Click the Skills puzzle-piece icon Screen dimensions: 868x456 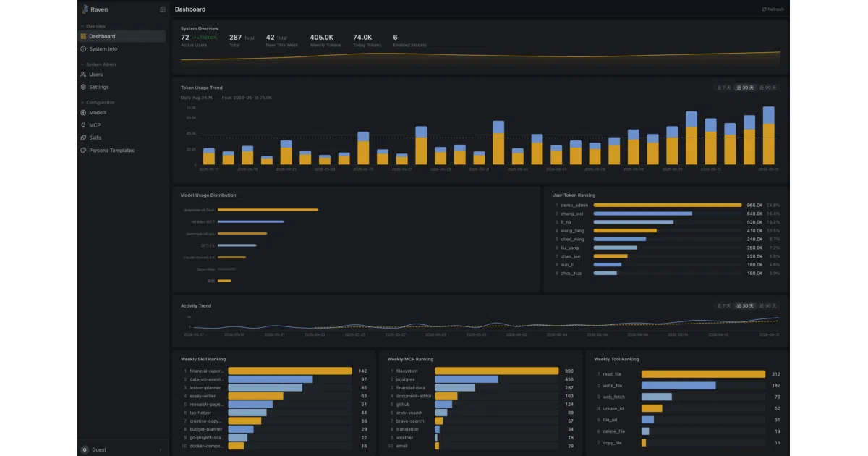pos(84,138)
